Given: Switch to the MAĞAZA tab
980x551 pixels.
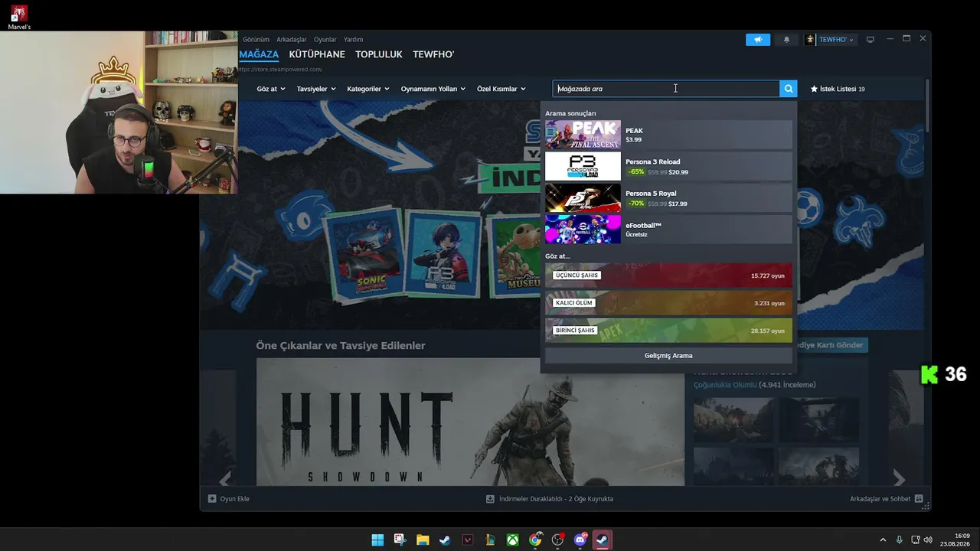Looking at the screenshot, I should (259, 55).
